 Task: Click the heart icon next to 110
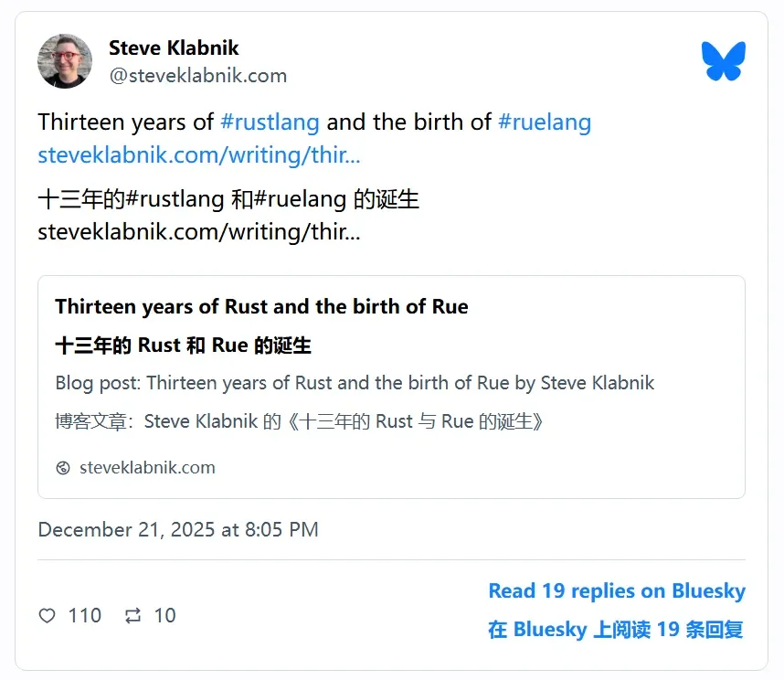[47, 616]
